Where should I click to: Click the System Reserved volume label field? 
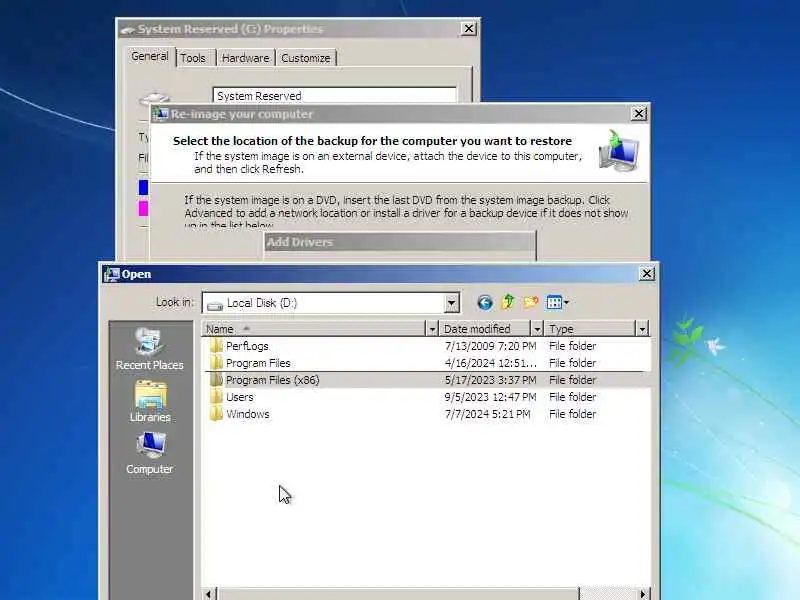click(334, 95)
